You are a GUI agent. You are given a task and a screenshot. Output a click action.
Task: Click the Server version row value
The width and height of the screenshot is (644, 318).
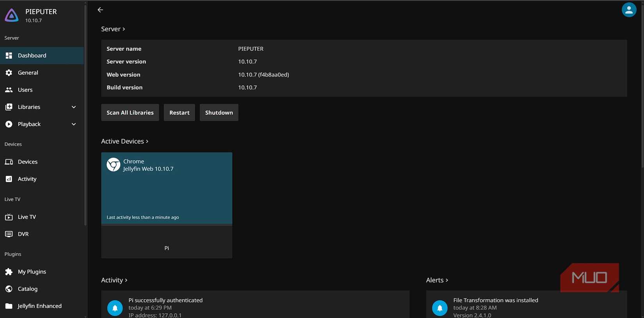tap(247, 62)
